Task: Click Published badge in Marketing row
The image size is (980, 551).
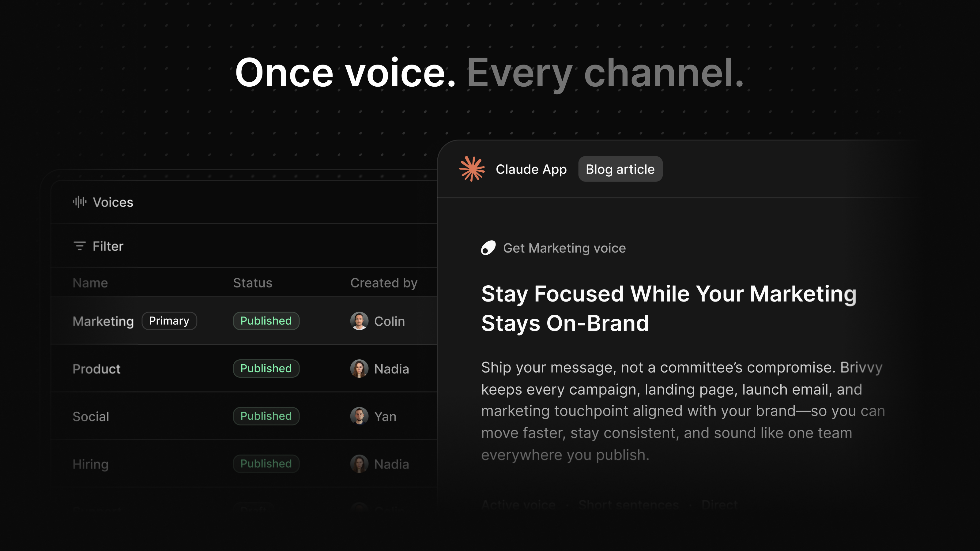Action: (266, 321)
